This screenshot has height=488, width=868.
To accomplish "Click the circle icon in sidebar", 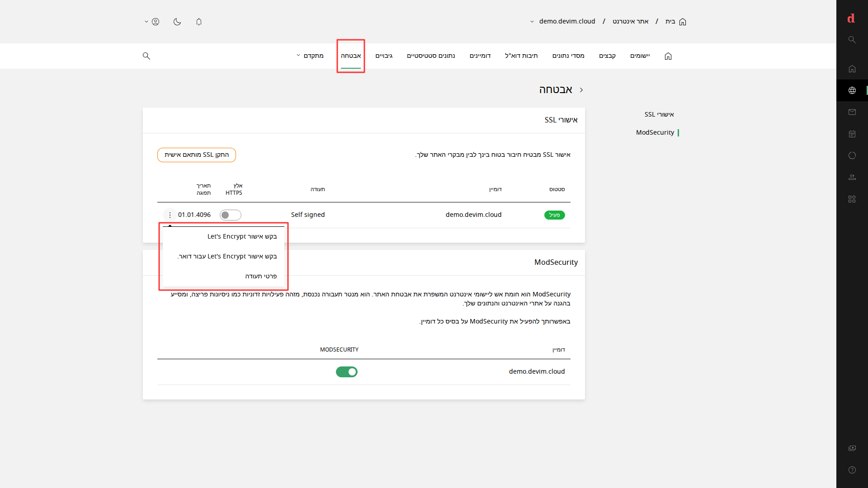I will click(x=852, y=155).
